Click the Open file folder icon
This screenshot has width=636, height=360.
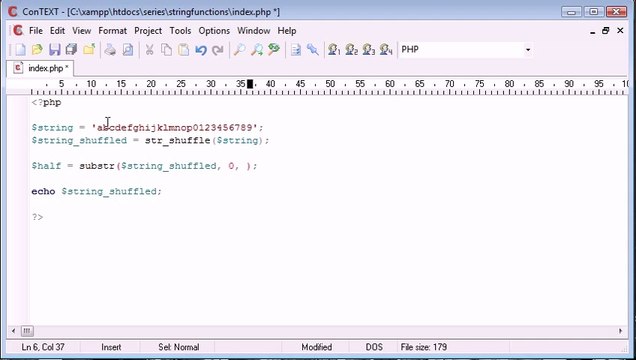[x=37, y=50]
